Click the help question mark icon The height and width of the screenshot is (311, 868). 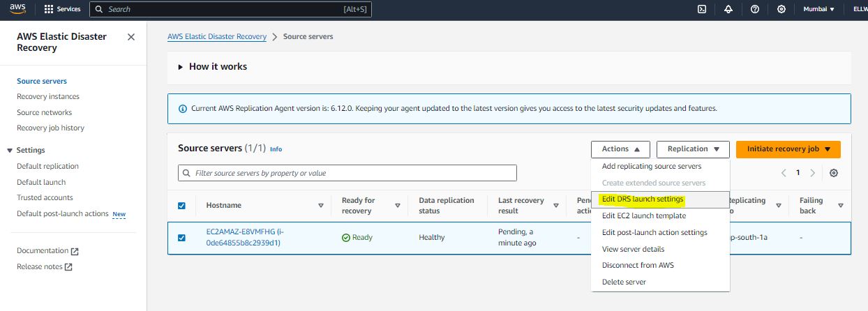pyautogui.click(x=755, y=9)
